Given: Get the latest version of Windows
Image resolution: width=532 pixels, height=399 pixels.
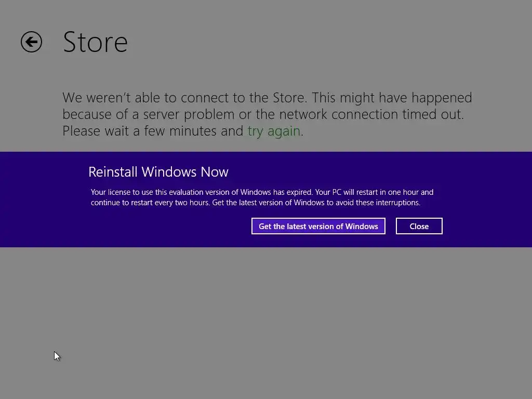Looking at the screenshot, I should [318, 226].
